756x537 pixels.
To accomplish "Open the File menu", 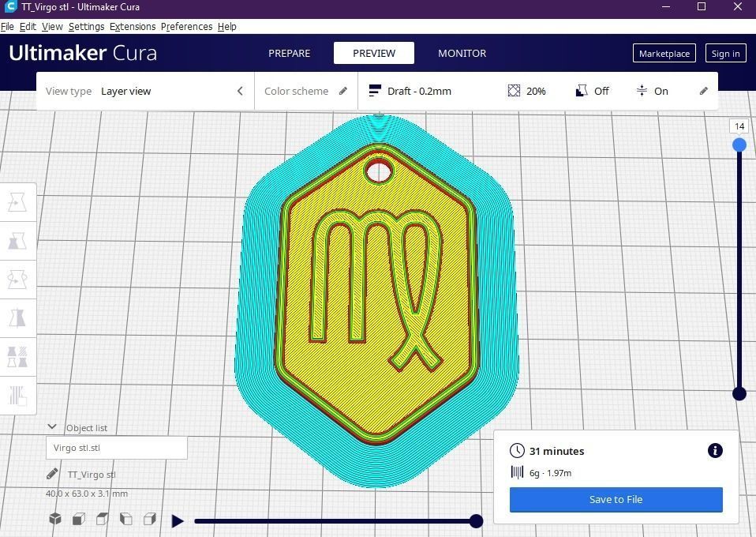I will coord(7,27).
